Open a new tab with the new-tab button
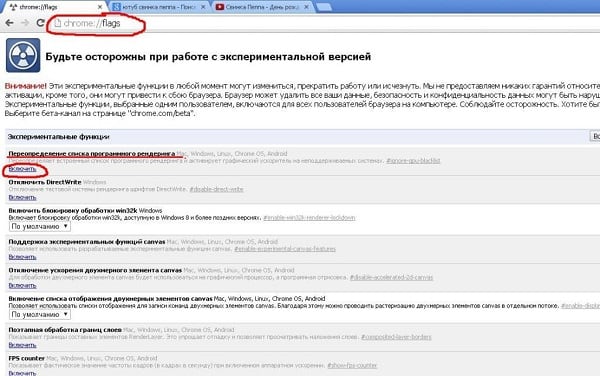The width and height of the screenshot is (600, 376). click(x=324, y=7)
